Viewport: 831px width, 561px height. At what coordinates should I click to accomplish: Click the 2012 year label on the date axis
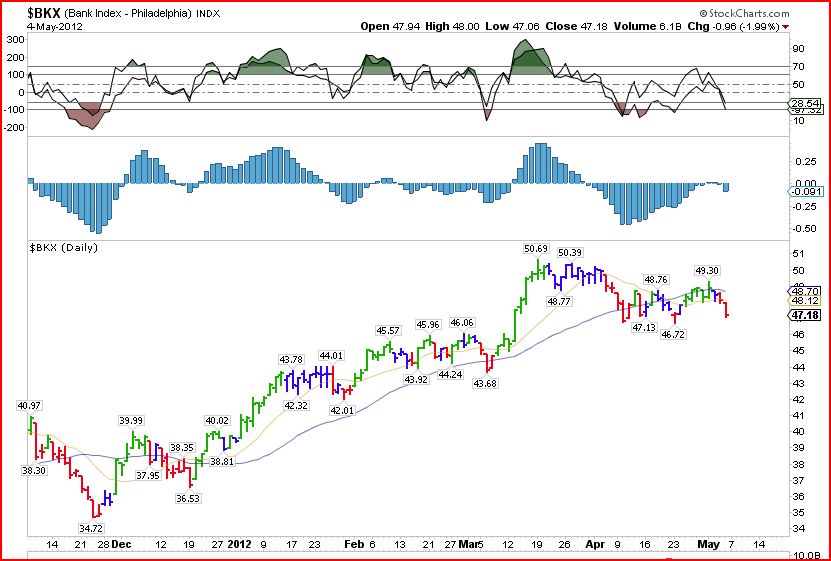240,545
